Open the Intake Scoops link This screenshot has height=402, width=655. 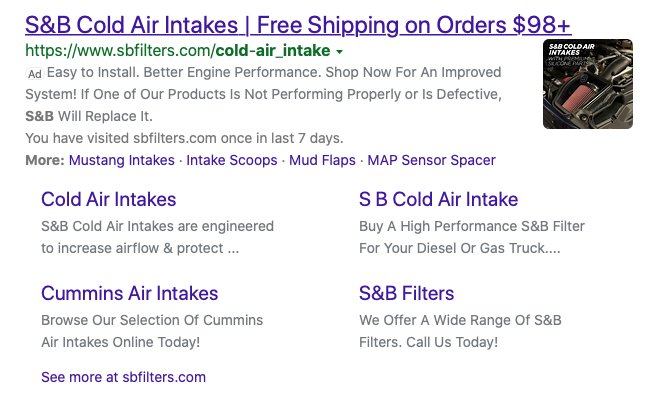(x=232, y=160)
